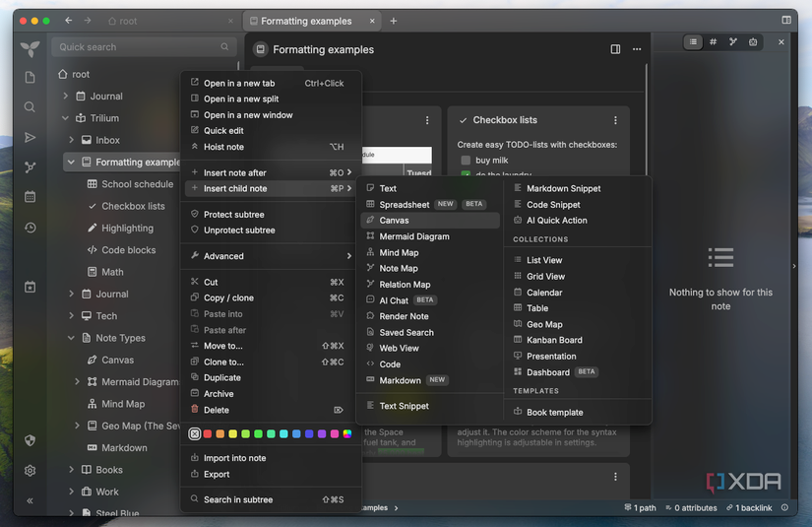The height and width of the screenshot is (527, 812).
Task: Open the note map icon in right pane
Action: 732,42
